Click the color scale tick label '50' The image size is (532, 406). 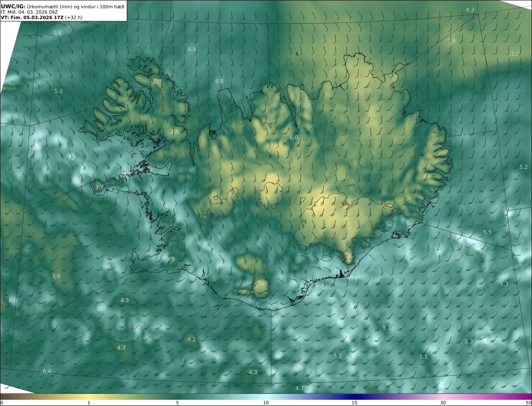[528, 403]
